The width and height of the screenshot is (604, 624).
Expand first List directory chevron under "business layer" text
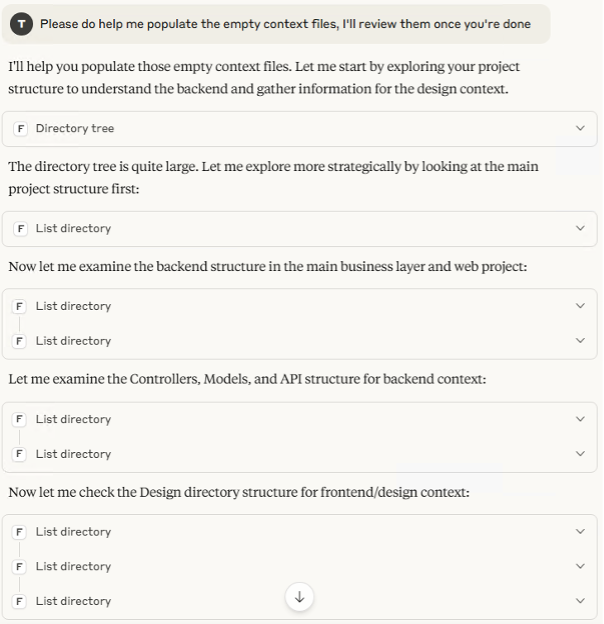pyautogui.click(x=580, y=306)
